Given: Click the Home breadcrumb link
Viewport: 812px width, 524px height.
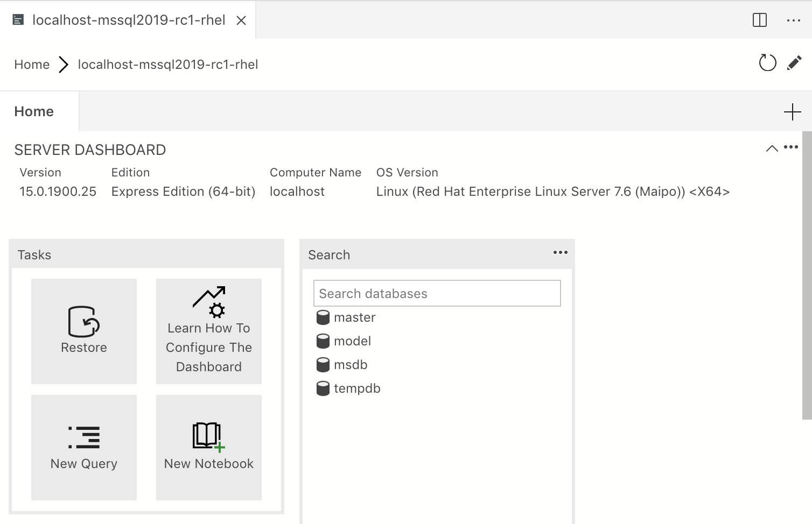Looking at the screenshot, I should 32,65.
